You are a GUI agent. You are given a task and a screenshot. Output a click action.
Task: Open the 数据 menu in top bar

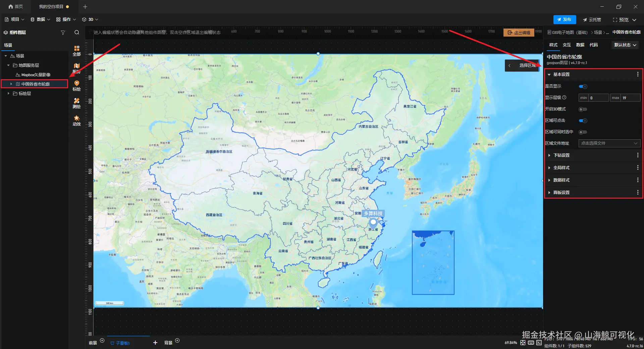pos(40,19)
